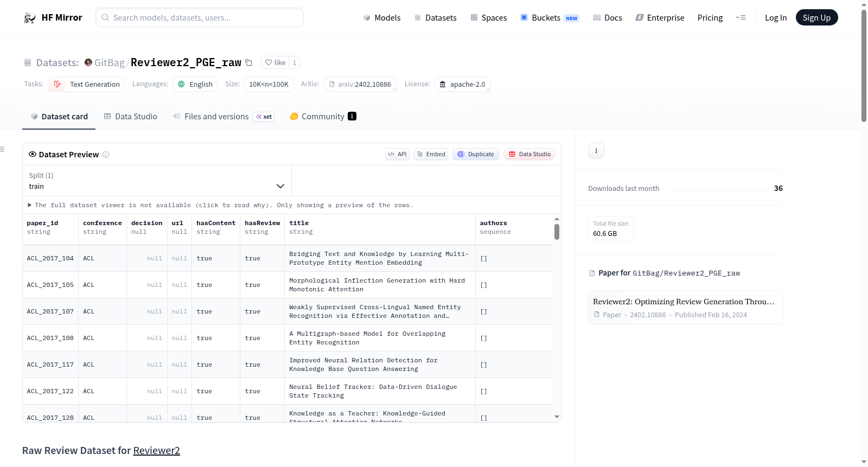Click the Embed button
This screenshot has width=868, height=467.
(431, 154)
